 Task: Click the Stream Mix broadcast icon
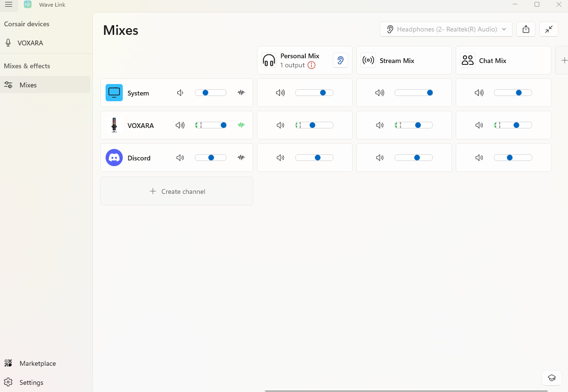pyautogui.click(x=368, y=60)
